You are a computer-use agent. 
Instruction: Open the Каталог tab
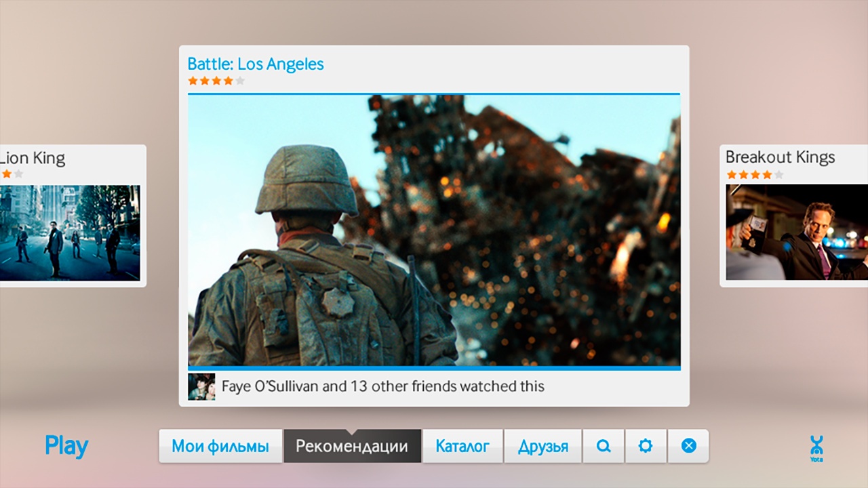click(x=462, y=446)
